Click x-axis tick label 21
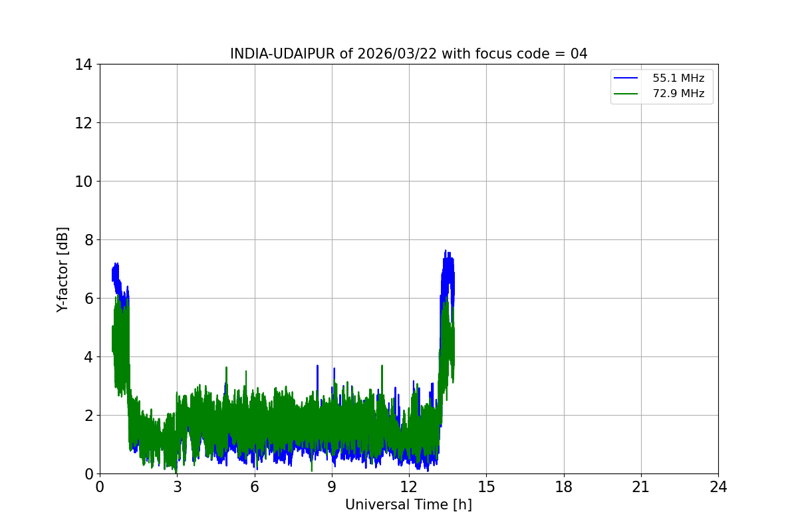 click(x=641, y=487)
